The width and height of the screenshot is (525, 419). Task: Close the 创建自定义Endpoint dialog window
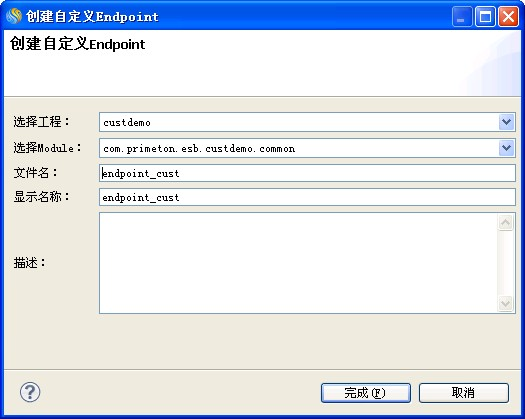tap(508, 17)
